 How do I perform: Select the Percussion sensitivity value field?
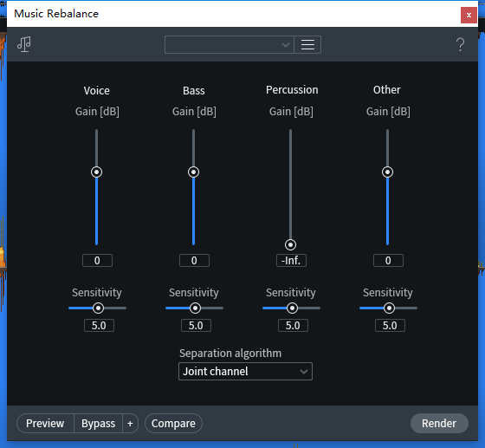(293, 326)
